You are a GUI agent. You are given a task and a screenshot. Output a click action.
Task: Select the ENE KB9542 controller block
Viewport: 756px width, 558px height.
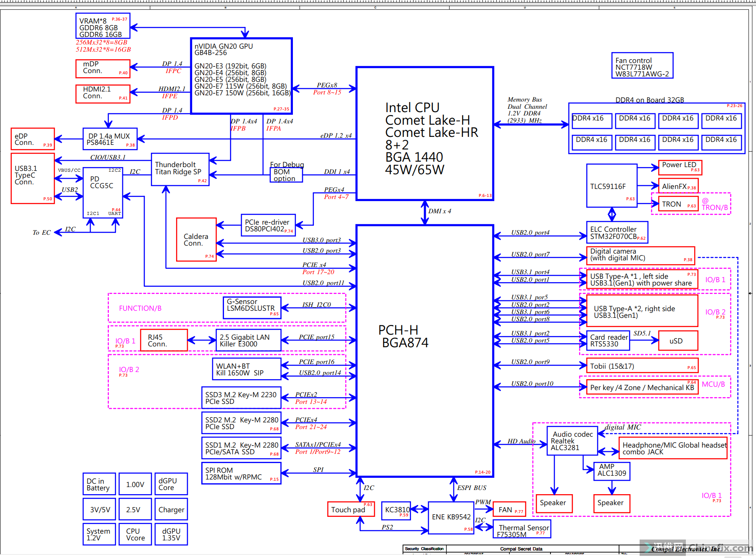coord(451,518)
